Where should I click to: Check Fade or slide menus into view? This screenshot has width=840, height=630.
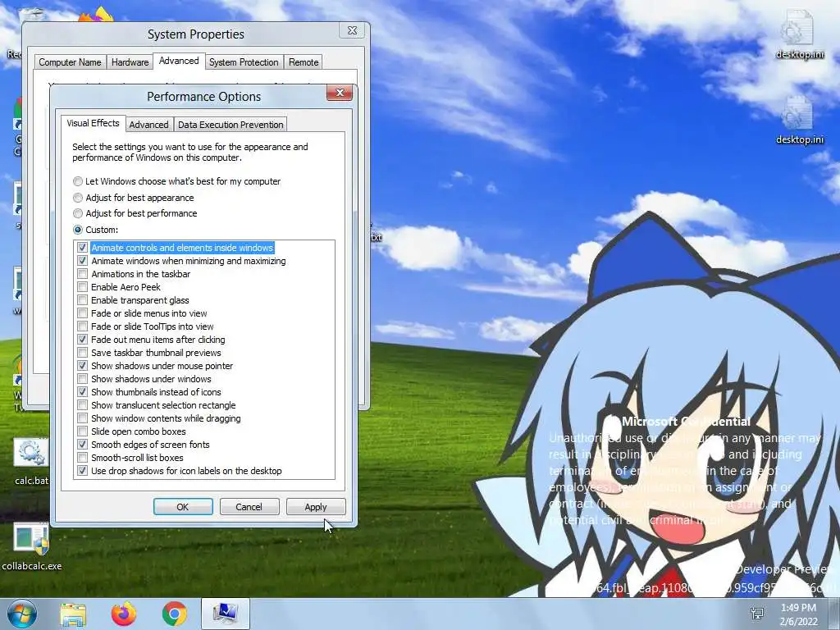click(x=83, y=313)
